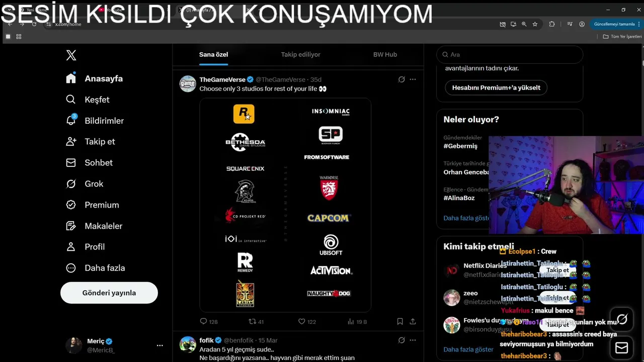Open Tüm Yer İşaretleri folder
The image size is (644, 362).
click(x=622, y=37)
